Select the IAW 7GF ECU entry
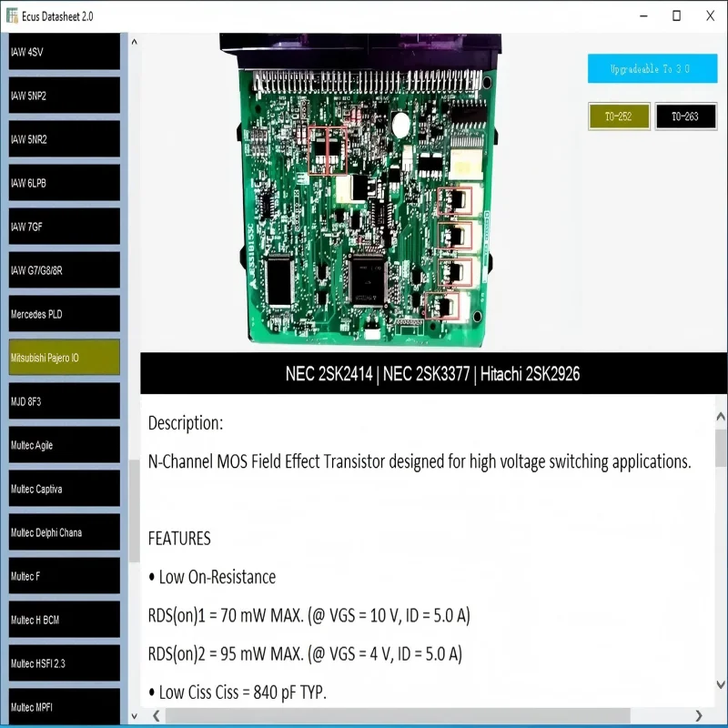The height and width of the screenshot is (728, 728). pyautogui.click(x=62, y=227)
